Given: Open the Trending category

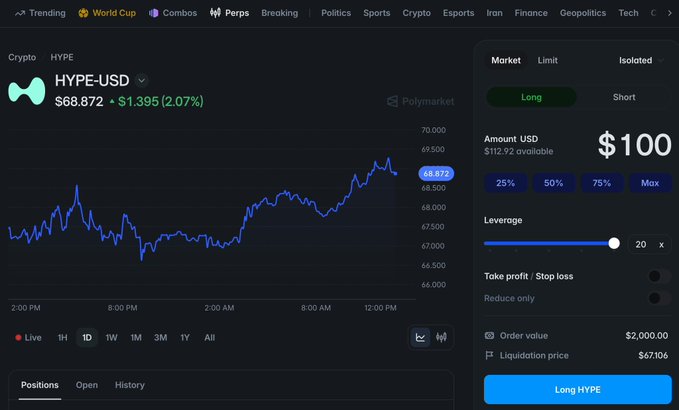Looking at the screenshot, I should click(40, 13).
